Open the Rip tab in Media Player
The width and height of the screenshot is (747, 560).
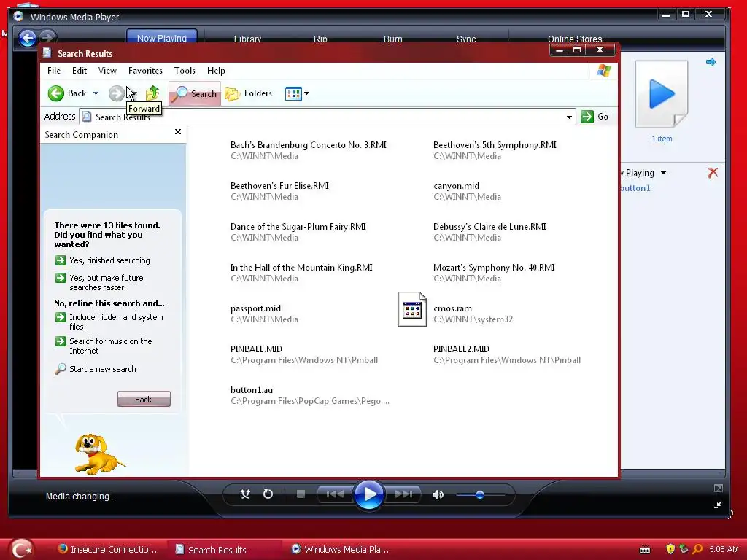tap(320, 39)
